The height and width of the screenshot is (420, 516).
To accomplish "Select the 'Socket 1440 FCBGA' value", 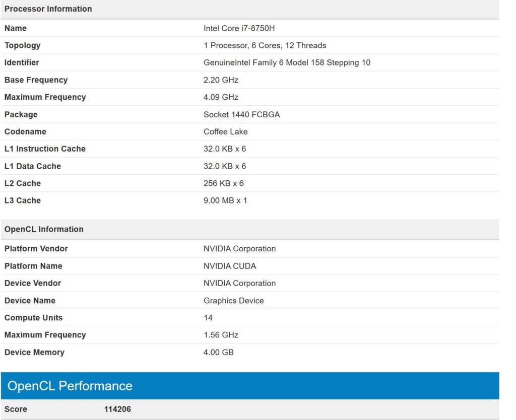I will pyautogui.click(x=241, y=114).
